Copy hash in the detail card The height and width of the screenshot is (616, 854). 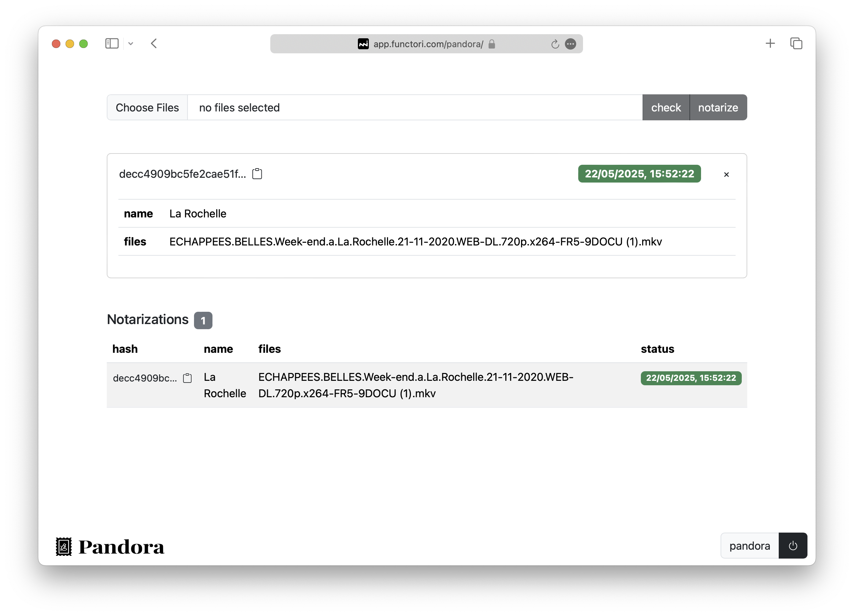pyautogui.click(x=257, y=174)
